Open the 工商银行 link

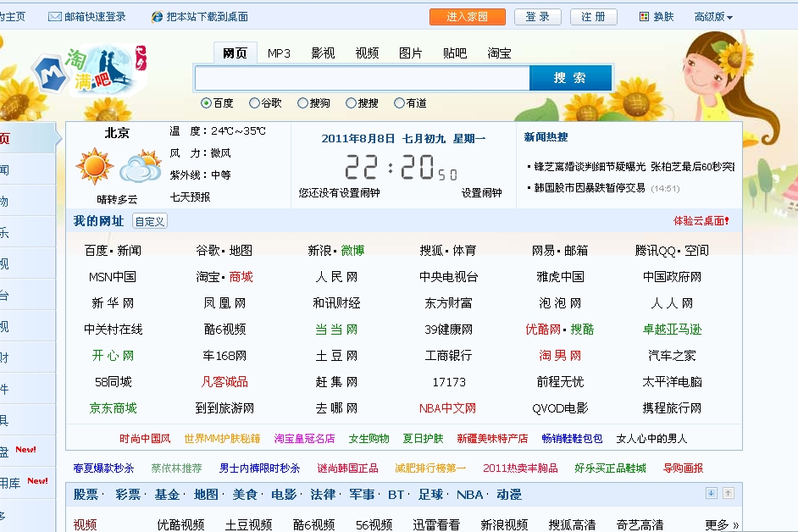point(448,355)
